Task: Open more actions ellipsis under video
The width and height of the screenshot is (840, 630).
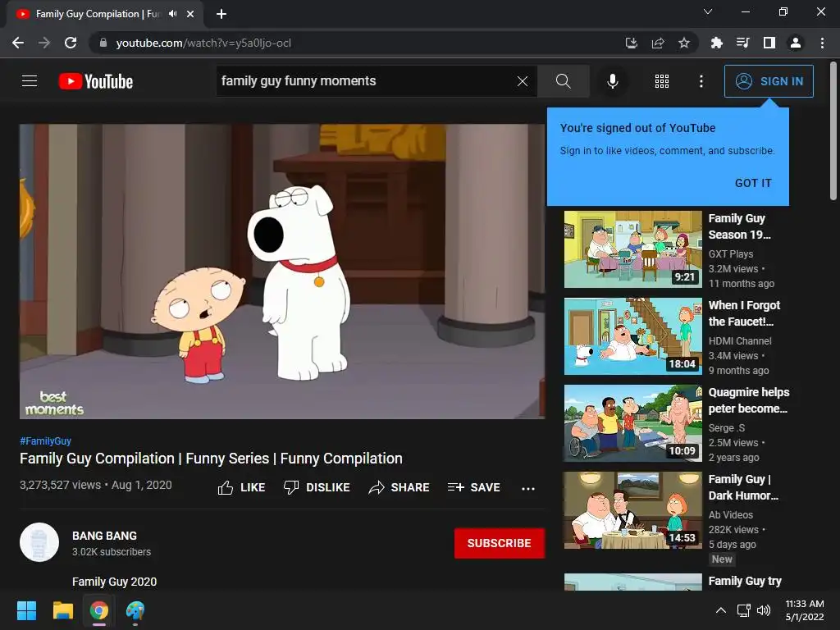Action: [528, 488]
